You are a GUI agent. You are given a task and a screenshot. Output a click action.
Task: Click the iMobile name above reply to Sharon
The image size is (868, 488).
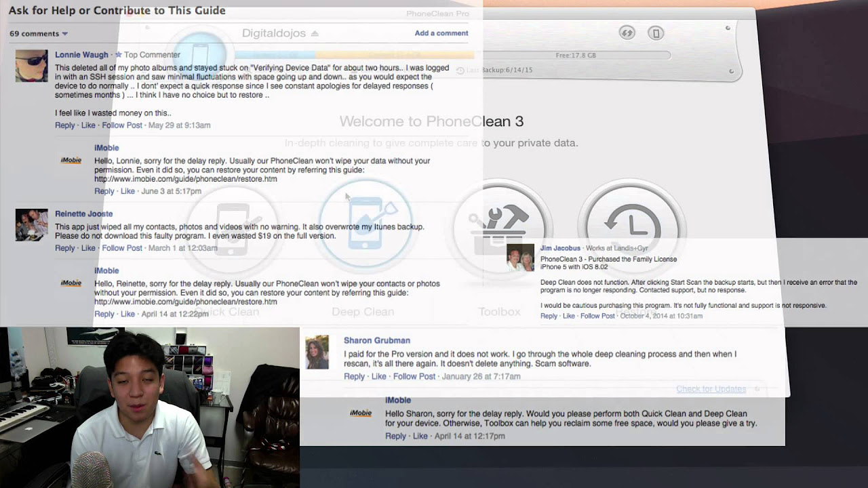click(398, 400)
